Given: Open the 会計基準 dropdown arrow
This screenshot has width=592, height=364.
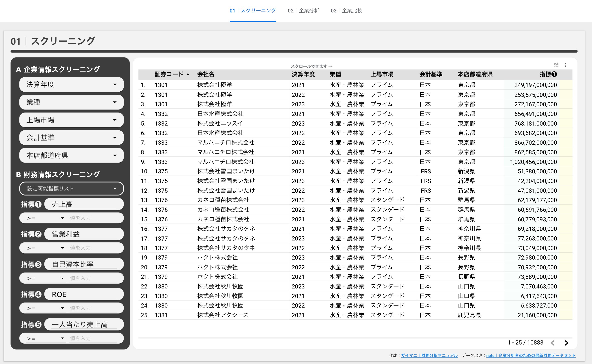Looking at the screenshot, I should [115, 138].
